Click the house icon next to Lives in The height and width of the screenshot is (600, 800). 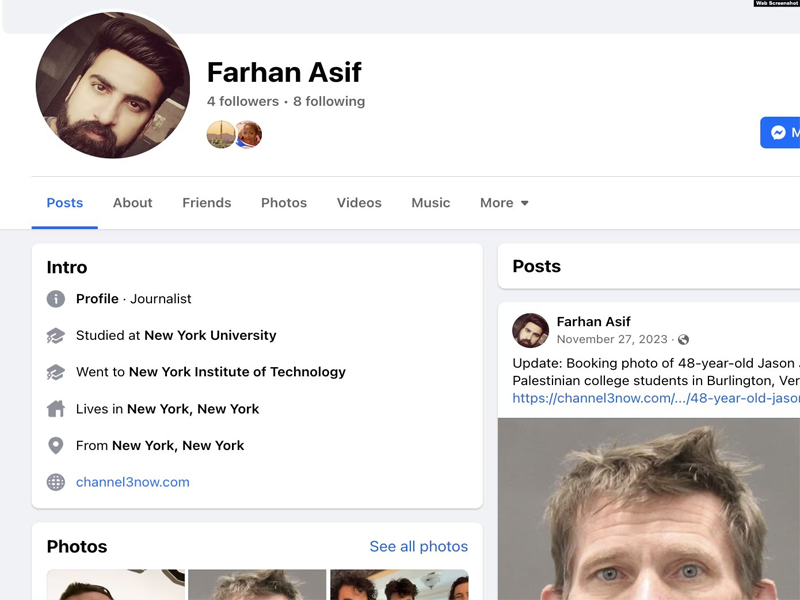tap(54, 408)
